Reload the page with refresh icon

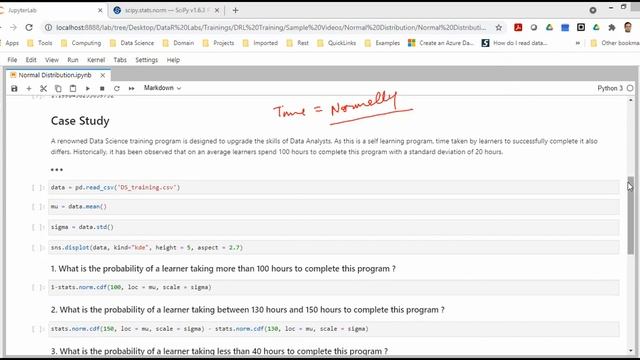(29, 27)
